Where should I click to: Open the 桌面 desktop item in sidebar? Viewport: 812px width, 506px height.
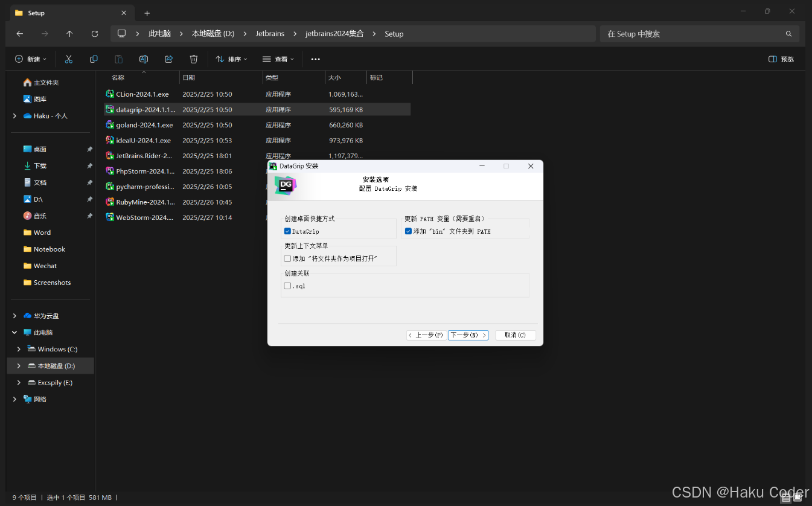[x=34, y=149]
